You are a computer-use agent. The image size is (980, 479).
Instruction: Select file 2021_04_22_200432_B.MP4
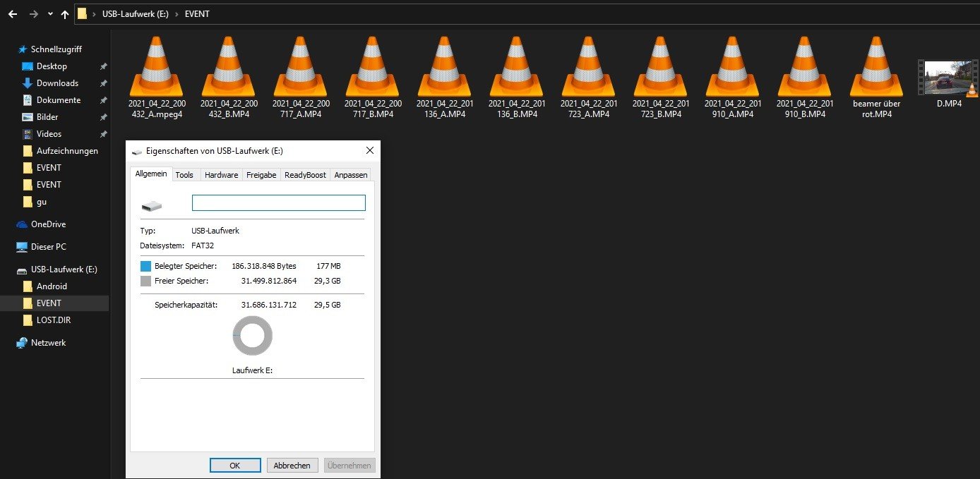click(229, 78)
